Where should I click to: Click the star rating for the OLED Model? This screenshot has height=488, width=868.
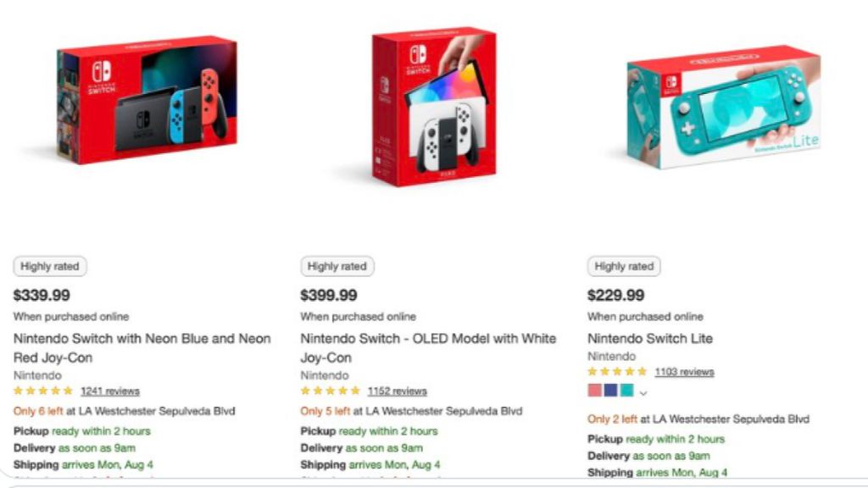click(331, 391)
